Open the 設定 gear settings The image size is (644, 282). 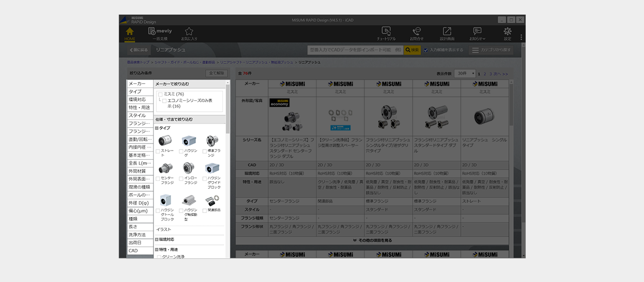tap(507, 33)
